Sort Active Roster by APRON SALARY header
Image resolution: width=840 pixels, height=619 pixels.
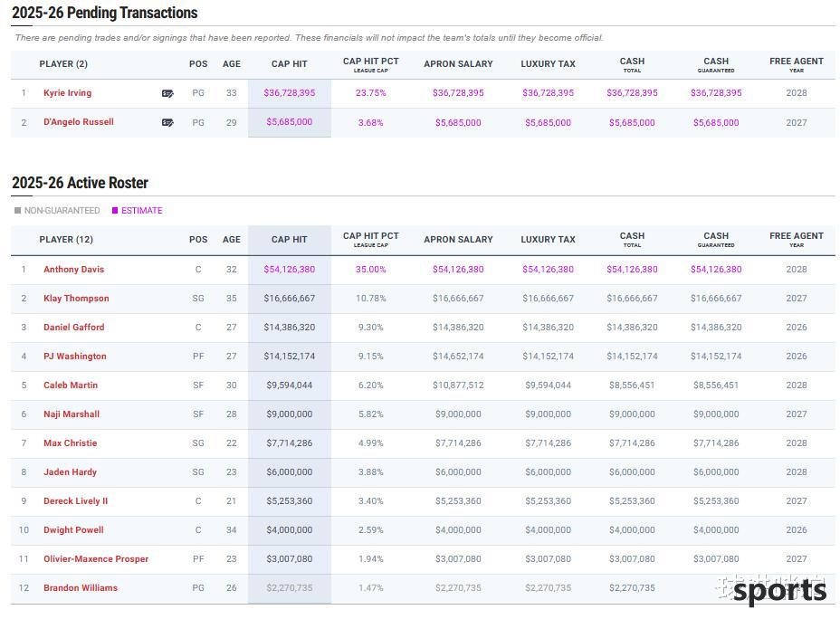(458, 239)
